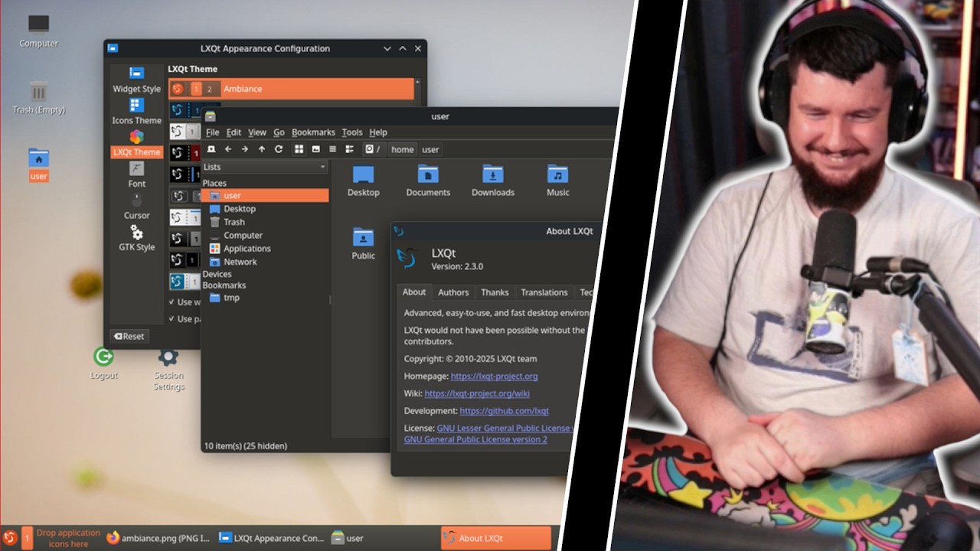Viewport: 980px width, 551px height.
Task: Click the Trash (Empty) desktop icon
Action: [x=38, y=97]
